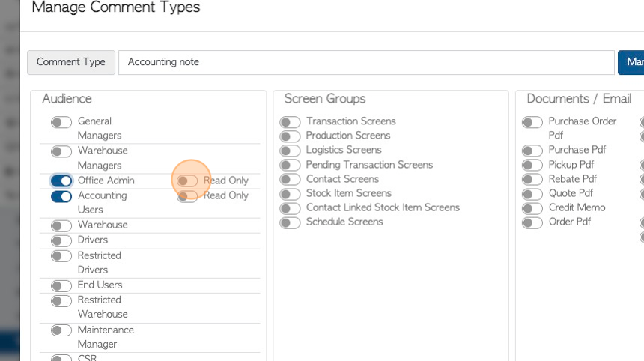Viewport: 644px width, 361px height.
Task: Click the Accounting note comment type field
Action: pos(366,62)
